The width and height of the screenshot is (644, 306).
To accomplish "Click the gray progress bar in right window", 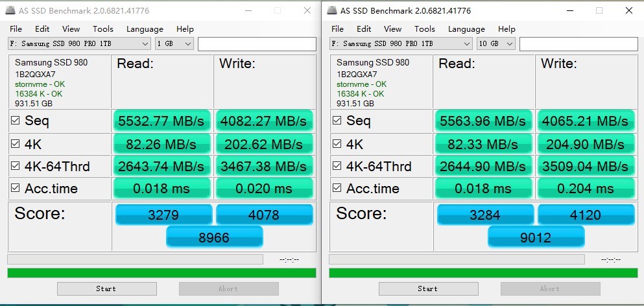I will 457,259.
